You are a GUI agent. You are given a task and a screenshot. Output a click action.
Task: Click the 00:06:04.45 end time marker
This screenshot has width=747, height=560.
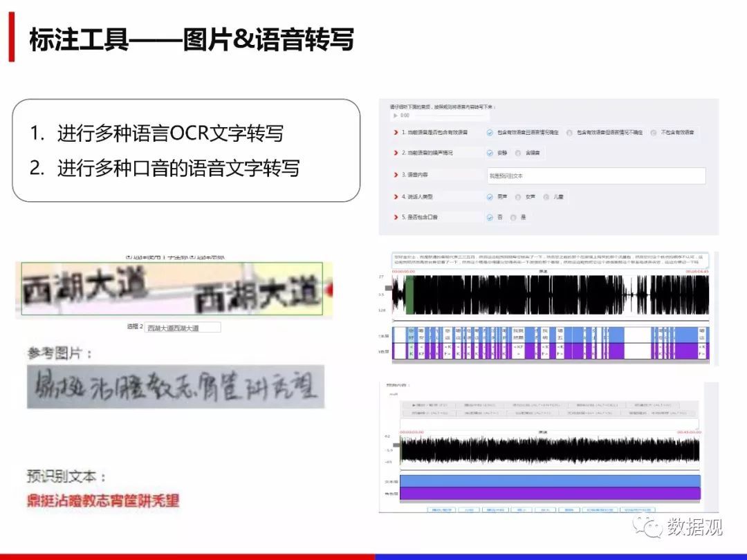697,272
